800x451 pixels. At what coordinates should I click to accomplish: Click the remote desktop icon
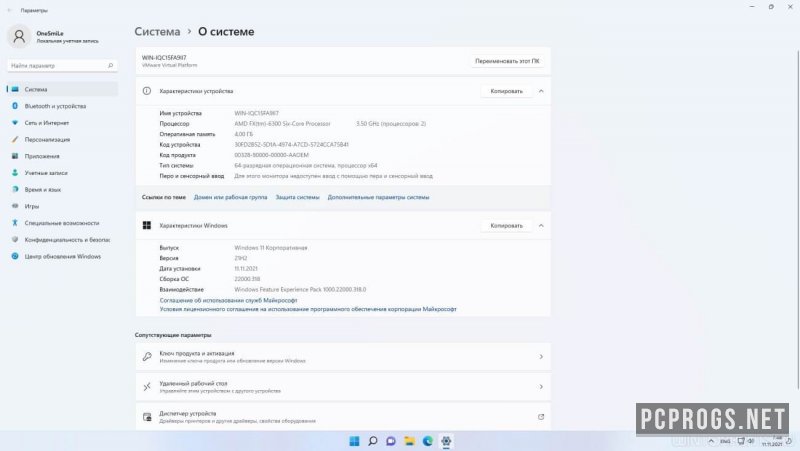(x=147, y=387)
